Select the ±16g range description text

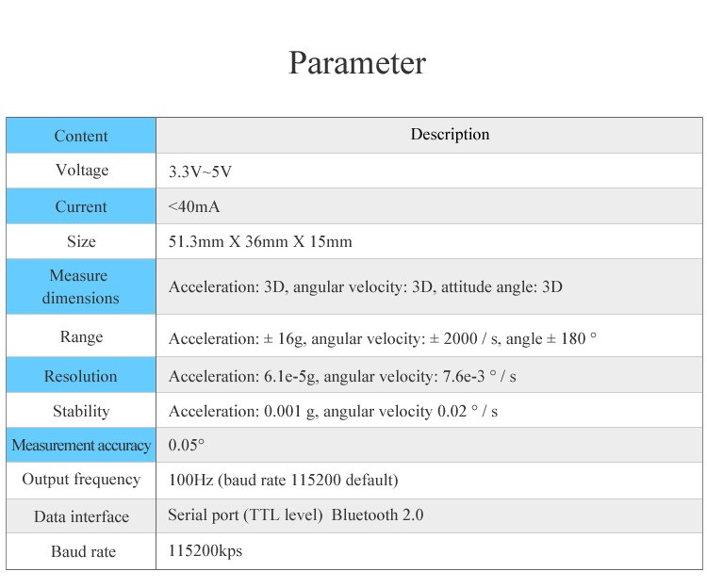(x=383, y=338)
